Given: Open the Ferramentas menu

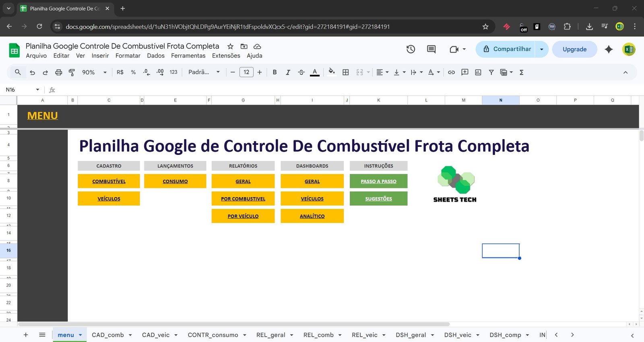Looking at the screenshot, I should [188, 56].
